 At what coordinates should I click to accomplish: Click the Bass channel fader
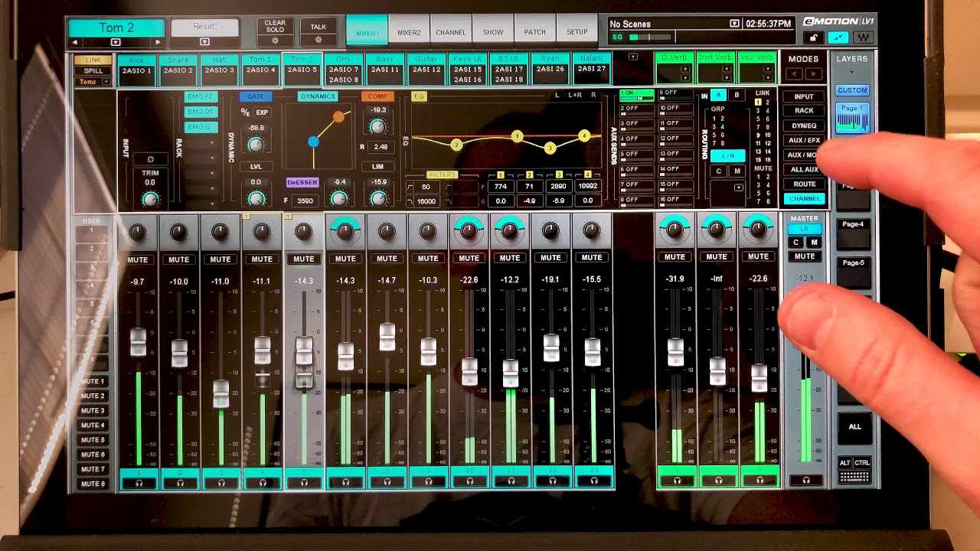tap(387, 337)
